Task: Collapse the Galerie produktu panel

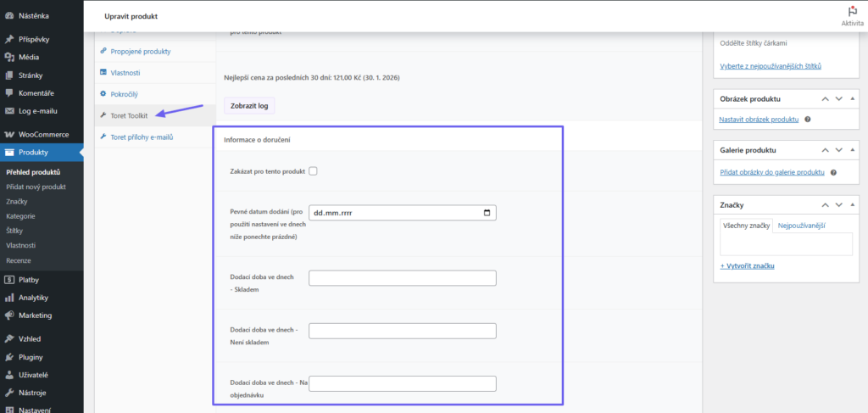Action: (x=852, y=150)
